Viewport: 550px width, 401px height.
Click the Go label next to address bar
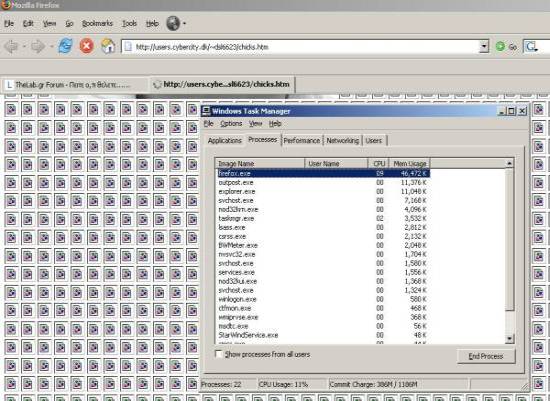(x=512, y=47)
